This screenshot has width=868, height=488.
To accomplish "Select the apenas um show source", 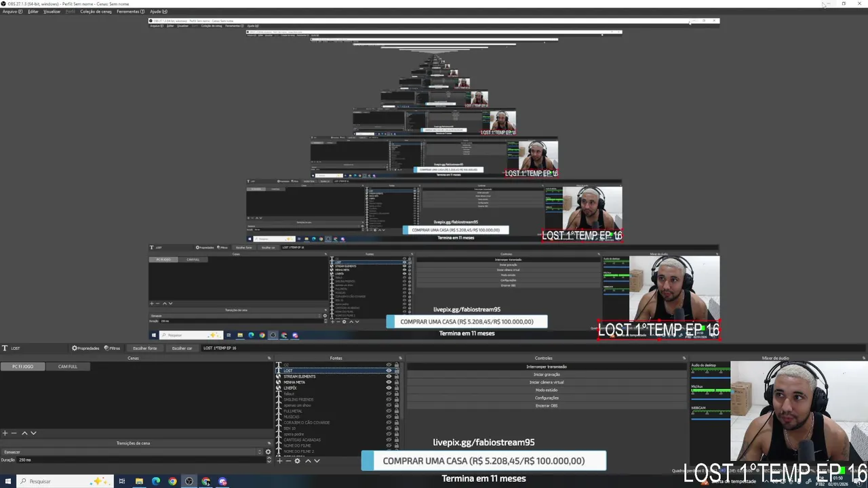I will coord(337,405).
